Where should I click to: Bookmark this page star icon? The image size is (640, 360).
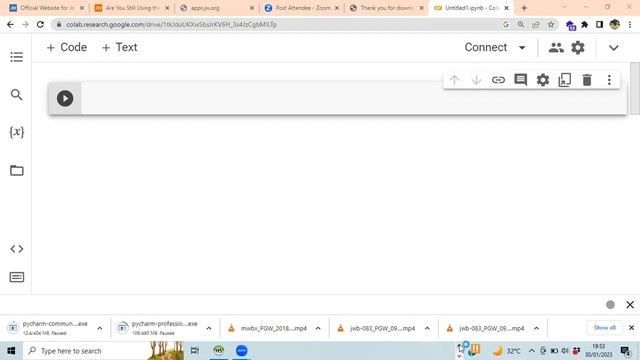(x=551, y=24)
